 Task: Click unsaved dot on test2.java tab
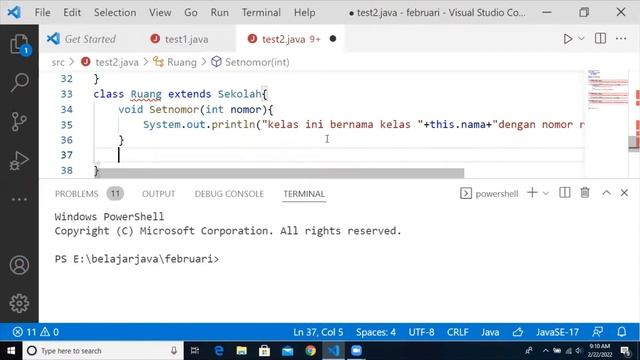[333, 39]
